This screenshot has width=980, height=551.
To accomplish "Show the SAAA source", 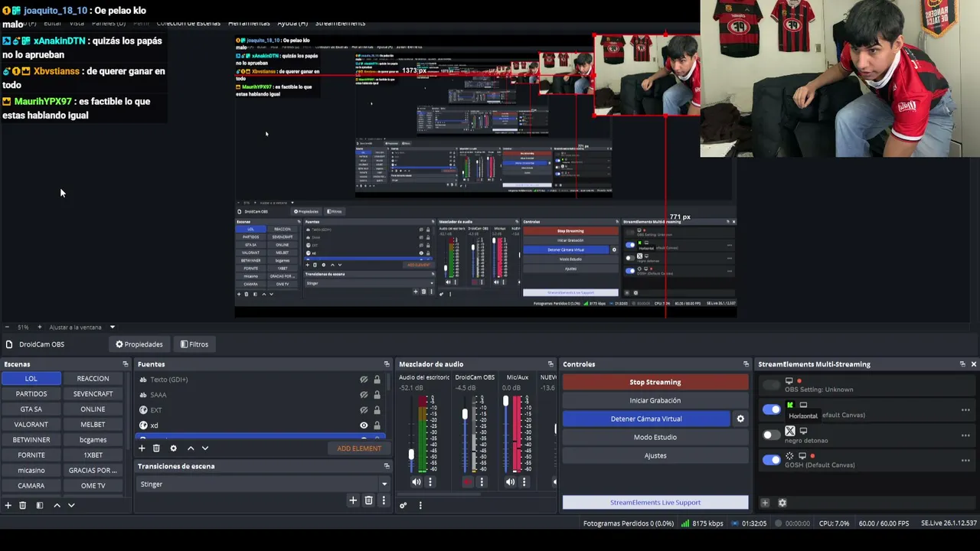I will click(x=364, y=395).
